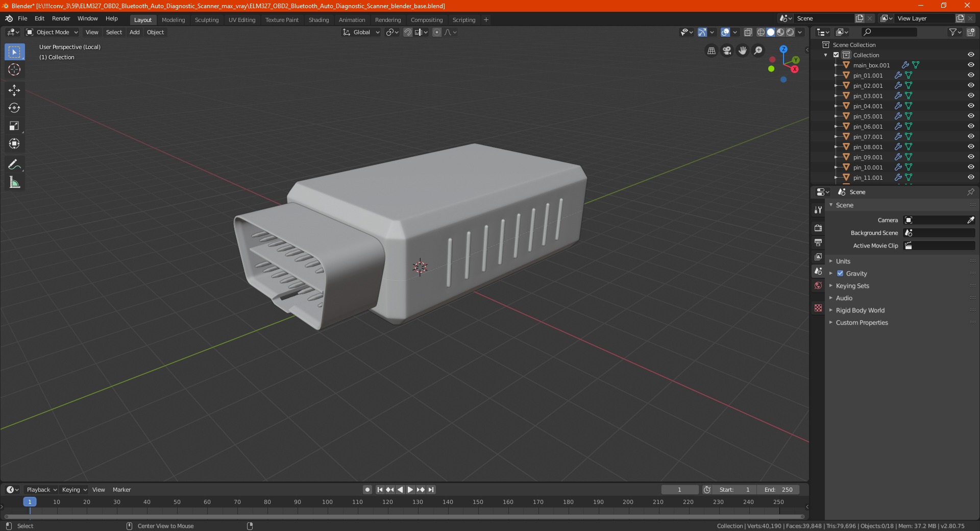980x531 pixels.
Task: Choose the Scale tool
Action: [x=14, y=126]
